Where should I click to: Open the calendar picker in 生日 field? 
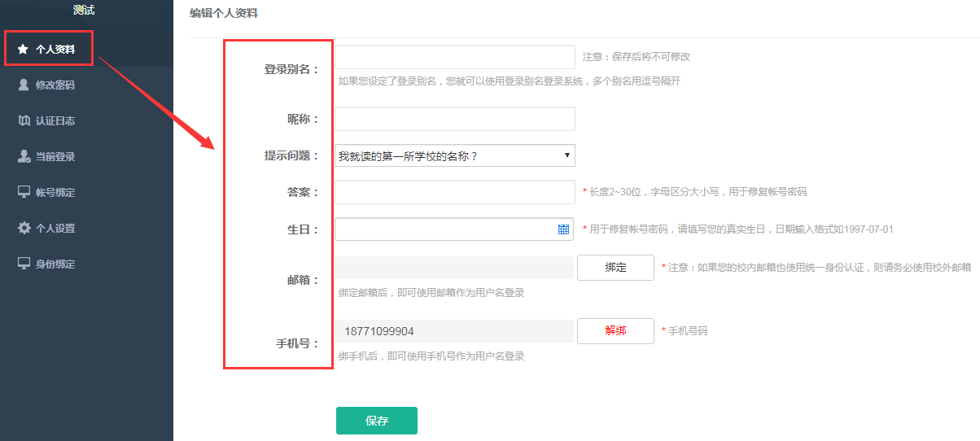[563, 229]
